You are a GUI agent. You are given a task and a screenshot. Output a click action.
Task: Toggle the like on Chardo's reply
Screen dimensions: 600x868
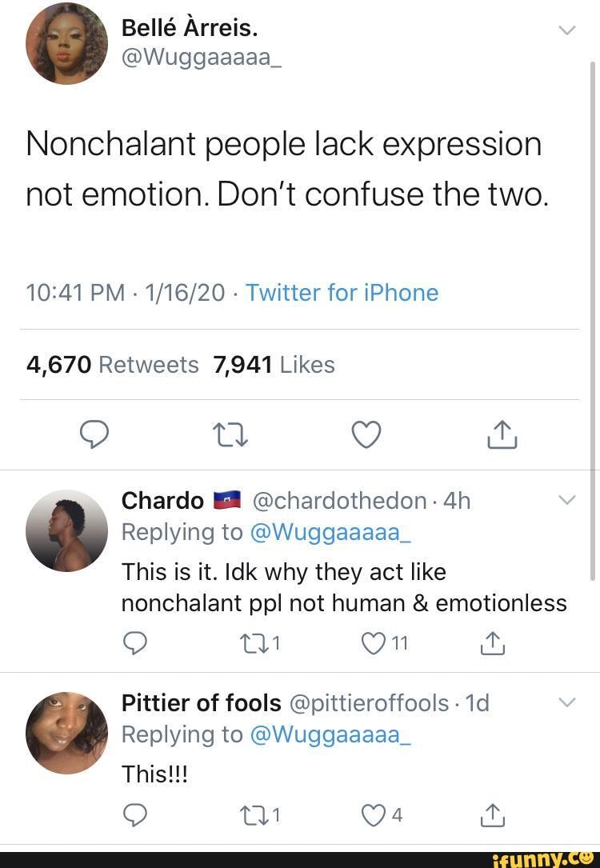[x=371, y=642]
